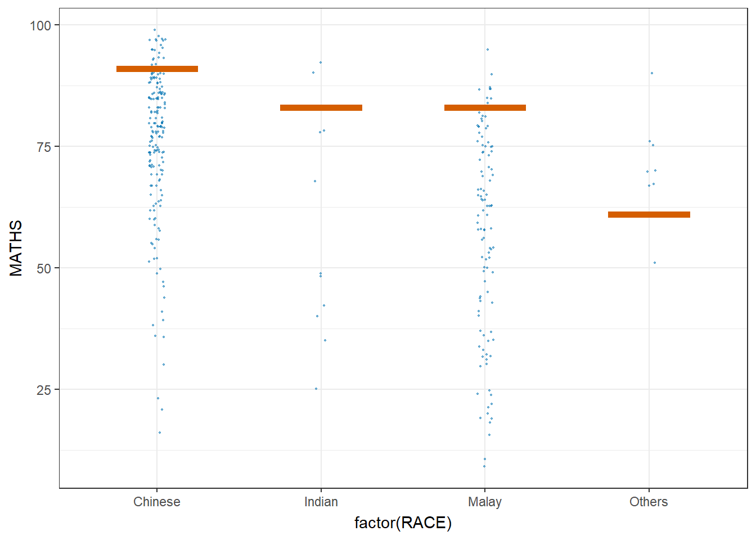
Task: Select the 50 tick label on y-axis
Action: point(44,268)
